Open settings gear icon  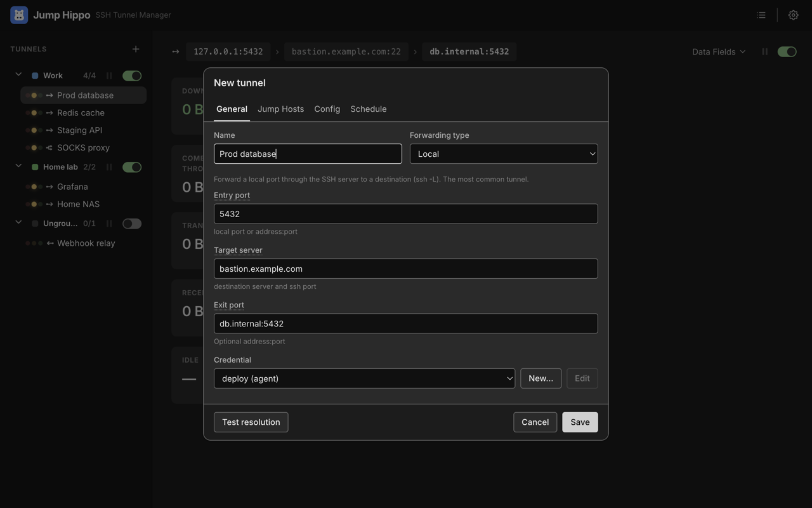click(793, 15)
